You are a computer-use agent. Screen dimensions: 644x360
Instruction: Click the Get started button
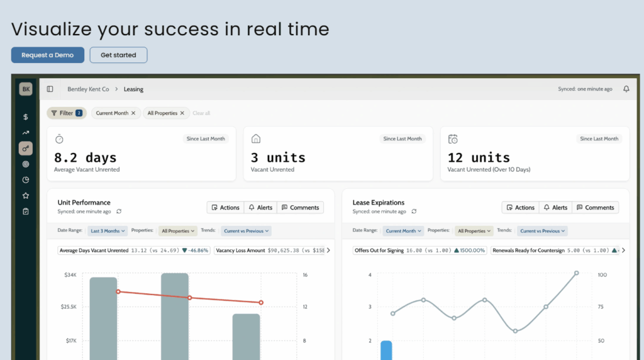(118, 55)
